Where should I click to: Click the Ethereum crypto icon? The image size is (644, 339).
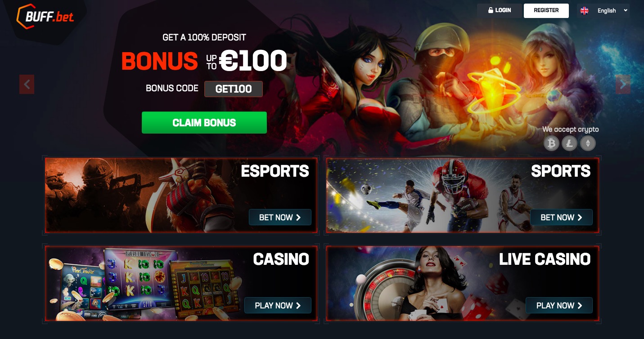coord(587,143)
